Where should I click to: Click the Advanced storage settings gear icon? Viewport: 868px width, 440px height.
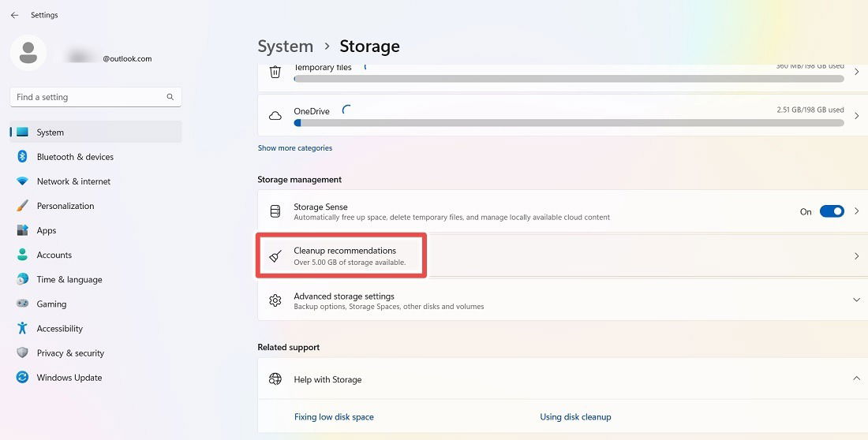[x=275, y=300]
